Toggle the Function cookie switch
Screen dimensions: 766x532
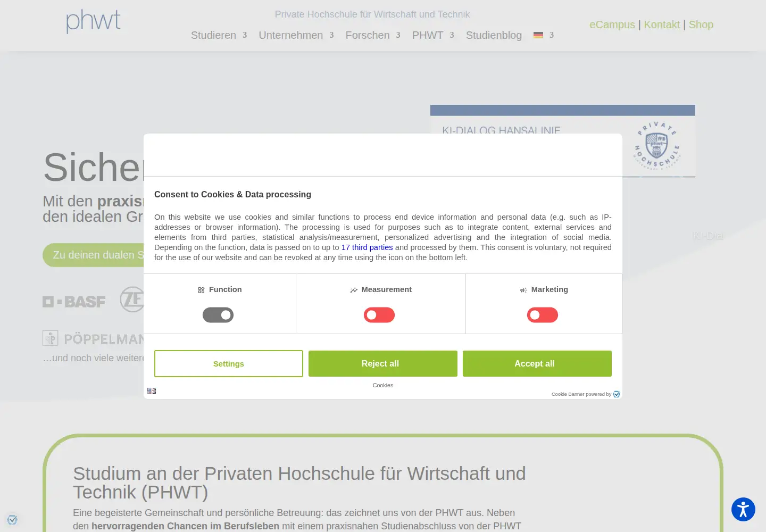pyautogui.click(x=218, y=315)
